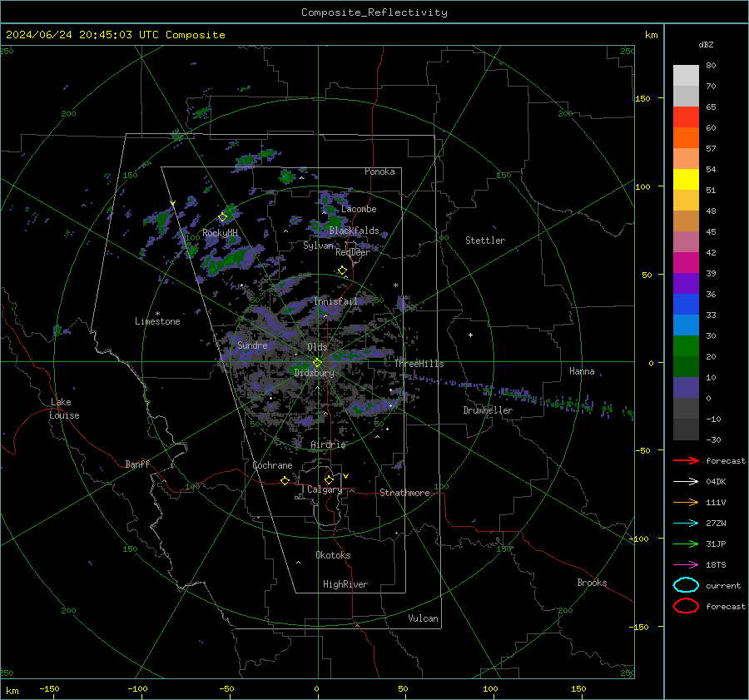749x700 pixels.
Task: Click the white plus marker east of ThreeHills
Action: click(x=470, y=335)
